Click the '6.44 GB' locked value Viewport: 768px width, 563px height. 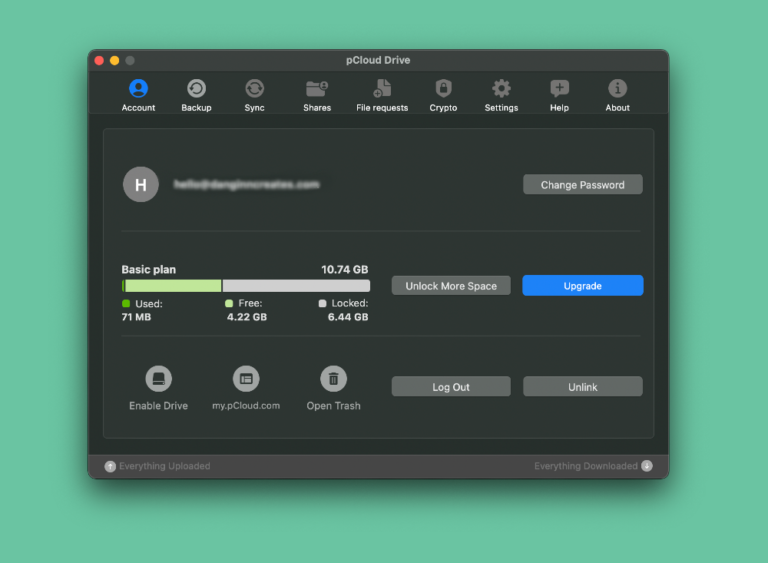pyautogui.click(x=348, y=317)
